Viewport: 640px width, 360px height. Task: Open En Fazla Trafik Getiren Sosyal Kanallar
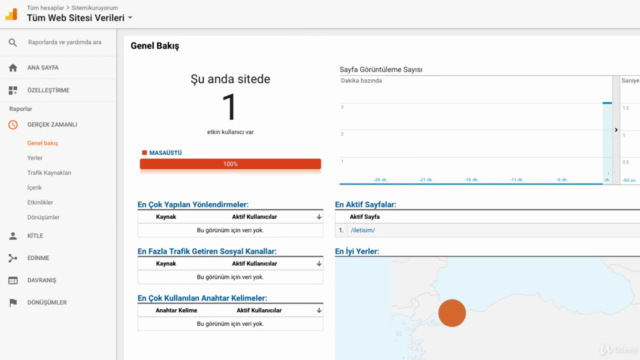[207, 251]
